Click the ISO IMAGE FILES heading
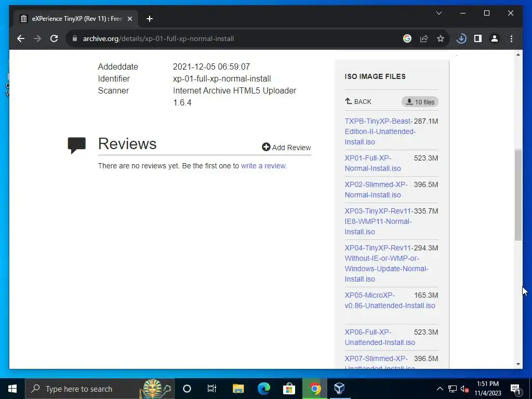Screen dimensions: 532x399 (375, 76)
